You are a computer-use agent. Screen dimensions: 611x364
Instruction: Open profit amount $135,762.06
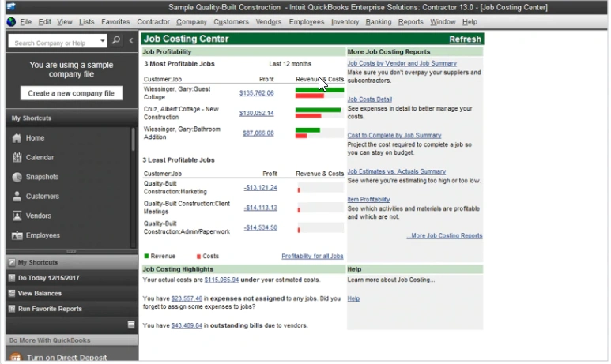click(256, 93)
